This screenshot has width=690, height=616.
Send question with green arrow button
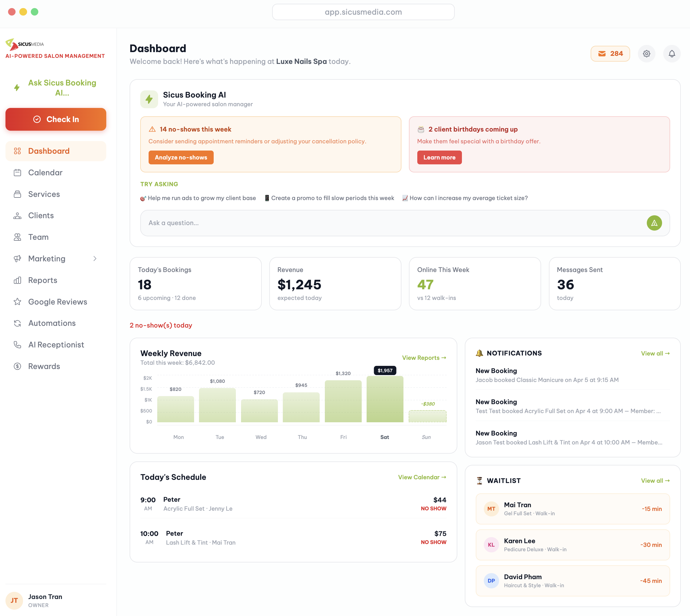654,223
